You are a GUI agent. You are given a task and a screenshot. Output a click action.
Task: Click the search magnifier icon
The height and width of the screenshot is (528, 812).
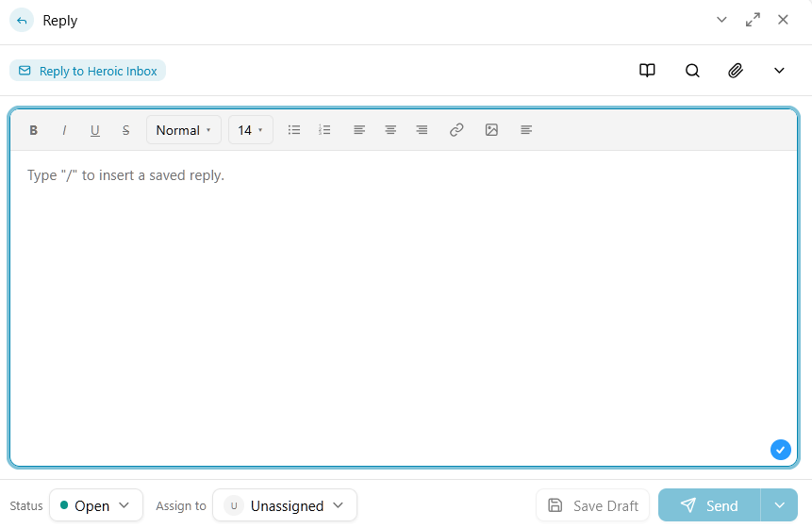[x=692, y=71]
